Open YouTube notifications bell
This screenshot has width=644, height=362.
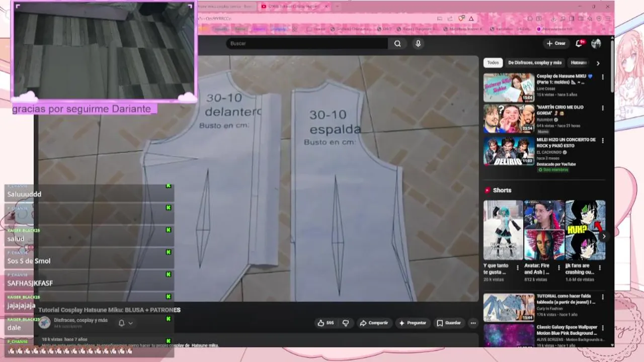(579, 43)
